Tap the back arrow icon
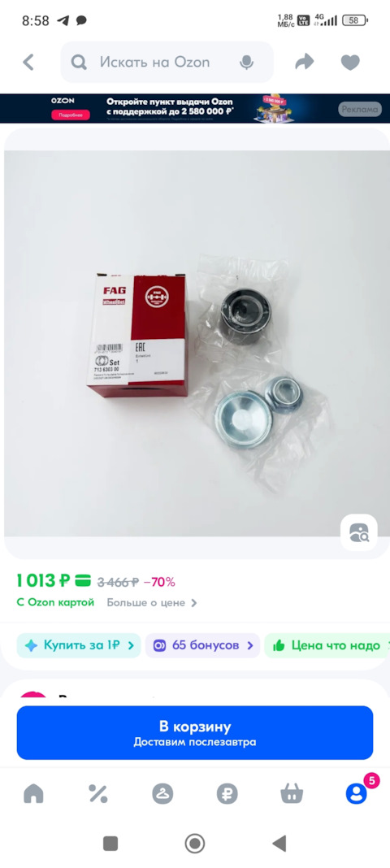Viewport: 390px width, 868px height. (x=28, y=62)
